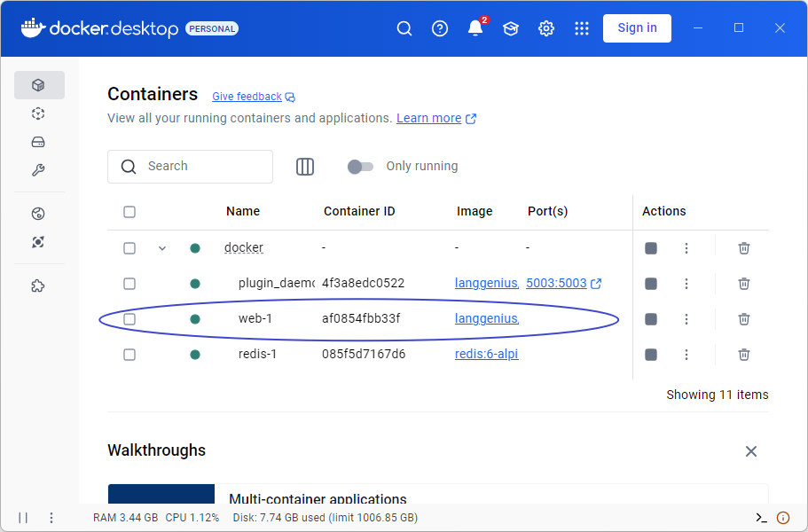Click the column chooser icon beside Search
The width and height of the screenshot is (808, 532).
coord(305,167)
